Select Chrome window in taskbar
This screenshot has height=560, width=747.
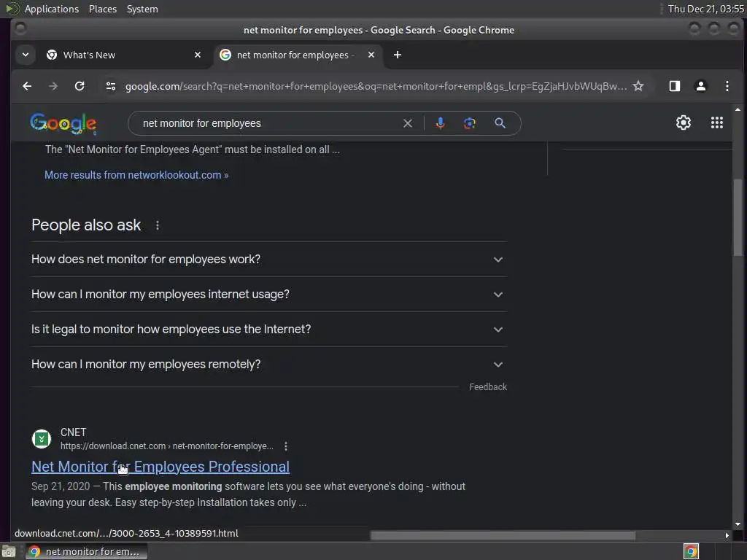(86, 551)
